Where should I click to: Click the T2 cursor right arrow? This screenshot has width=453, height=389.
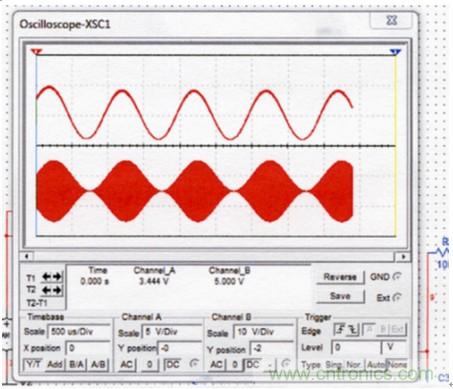57,290
